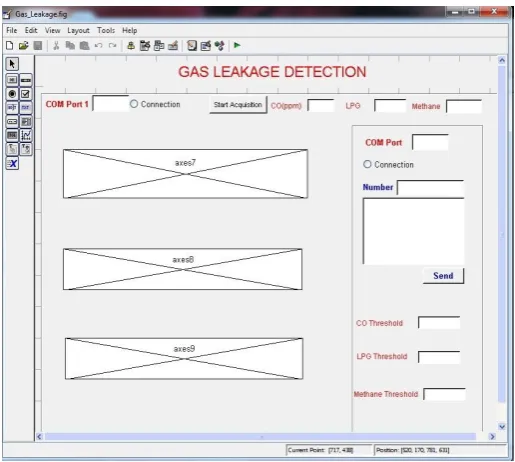Open the View menu
The image size is (515, 462).
pos(53,30)
